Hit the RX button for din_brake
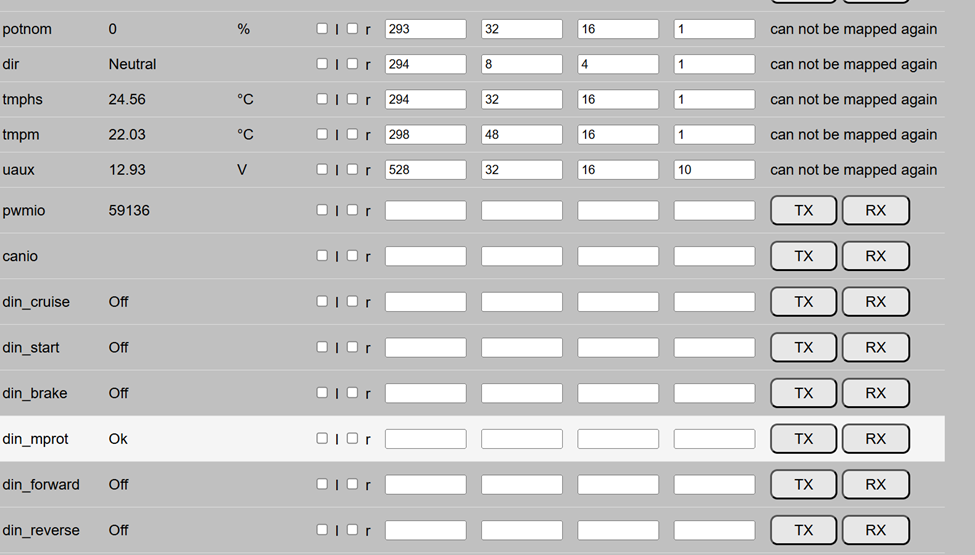This screenshot has height=555, width=975. [x=875, y=393]
